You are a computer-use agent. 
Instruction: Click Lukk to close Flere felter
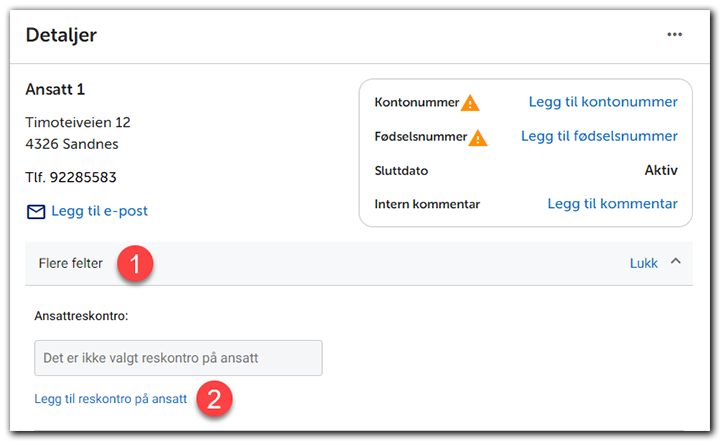pos(643,263)
